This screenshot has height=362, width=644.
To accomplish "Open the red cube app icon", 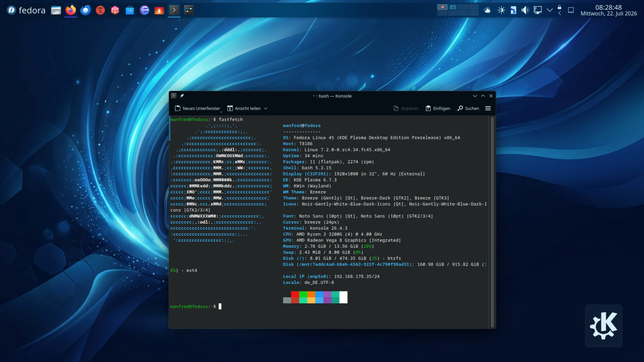I will tap(115, 10).
